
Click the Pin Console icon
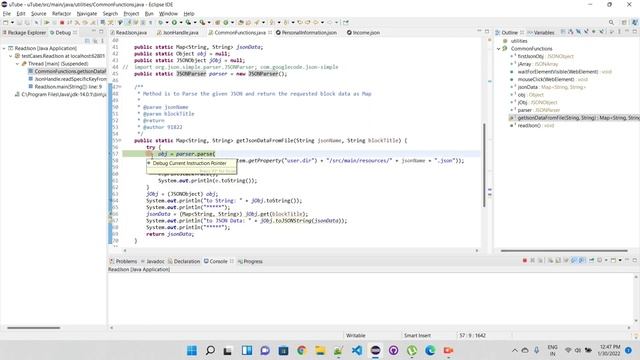click(x=591, y=260)
